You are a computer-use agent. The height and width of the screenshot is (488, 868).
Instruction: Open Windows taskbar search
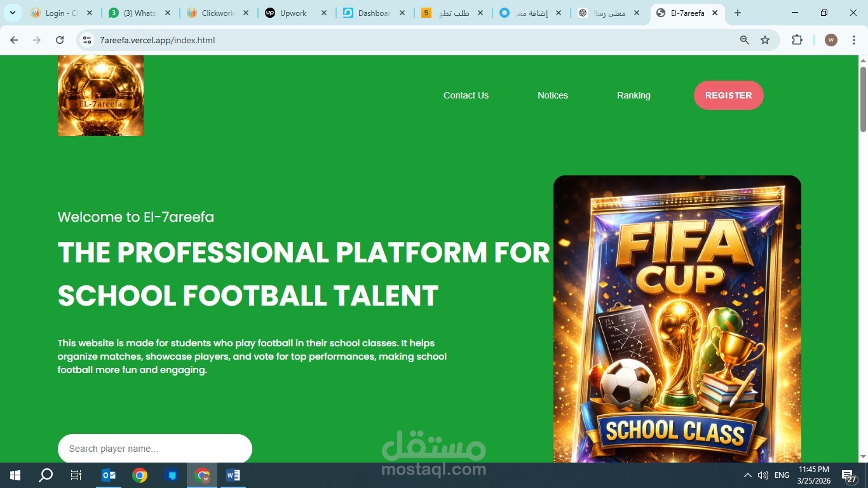click(x=46, y=475)
